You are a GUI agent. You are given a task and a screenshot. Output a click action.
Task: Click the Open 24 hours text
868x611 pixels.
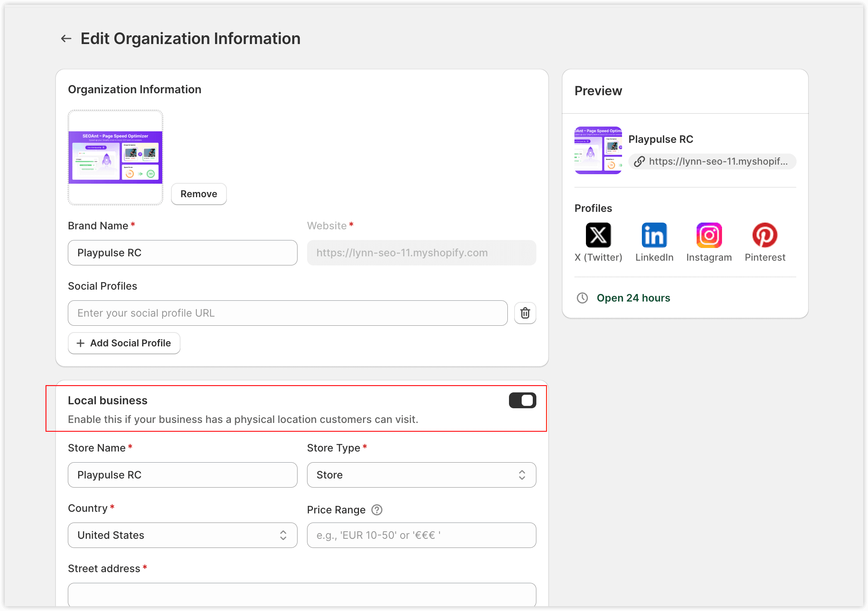point(633,298)
